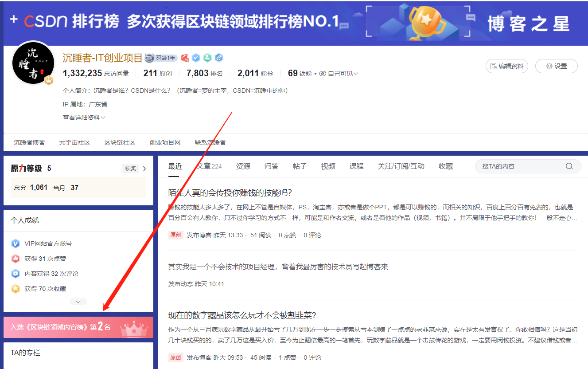Click the magnifier search icon

(569, 166)
